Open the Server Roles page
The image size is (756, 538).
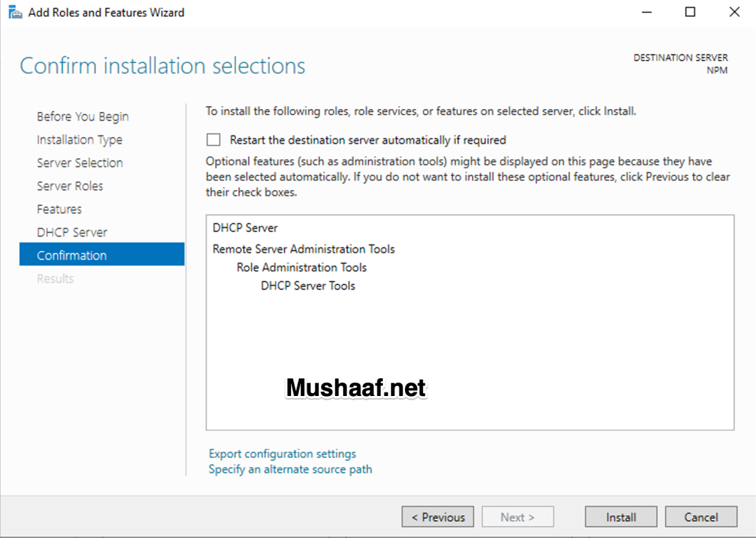(x=70, y=186)
